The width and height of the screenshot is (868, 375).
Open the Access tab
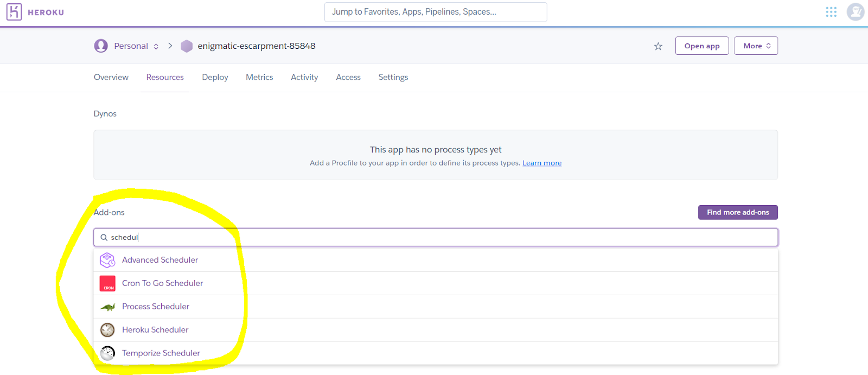(x=348, y=77)
